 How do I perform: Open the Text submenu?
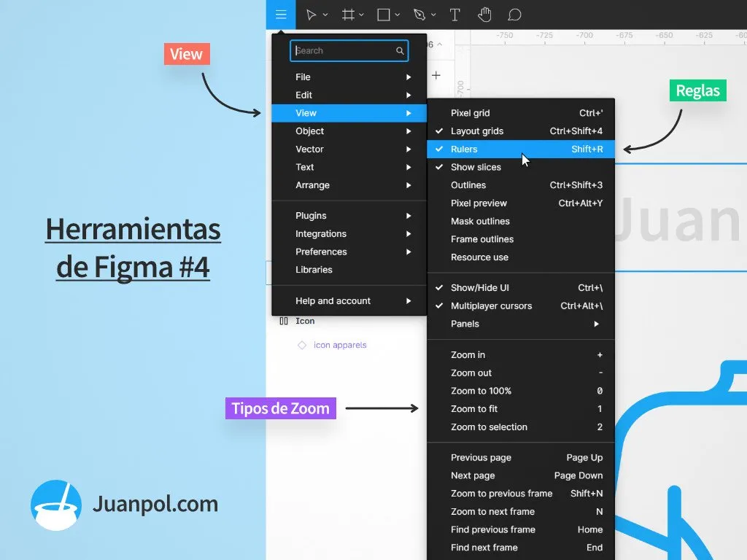click(x=349, y=167)
